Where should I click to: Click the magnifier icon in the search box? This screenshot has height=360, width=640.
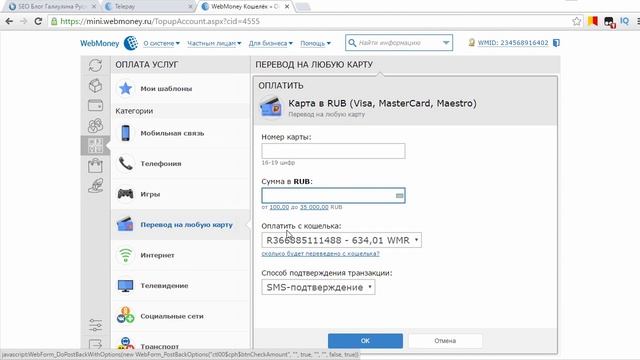click(x=352, y=43)
